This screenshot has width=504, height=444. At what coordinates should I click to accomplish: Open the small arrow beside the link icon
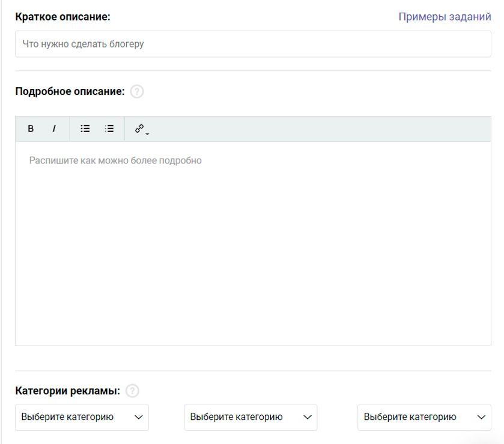point(147,133)
